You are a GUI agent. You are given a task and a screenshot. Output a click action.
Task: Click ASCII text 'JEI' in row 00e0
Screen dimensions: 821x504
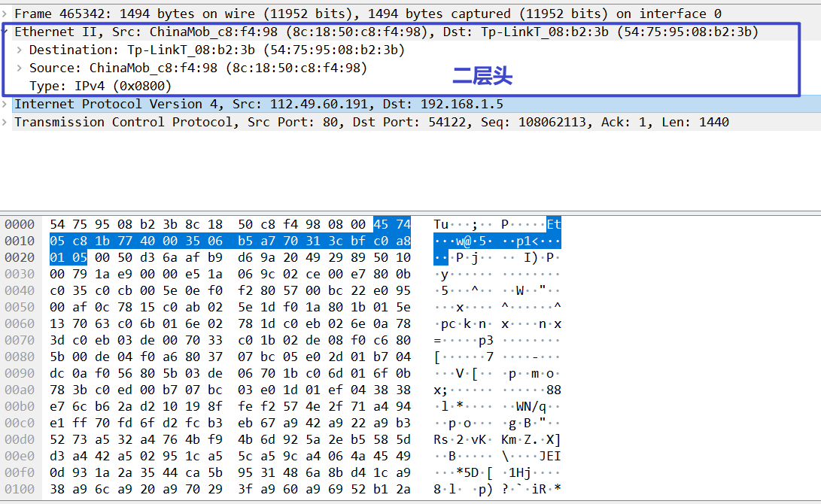[x=550, y=457]
